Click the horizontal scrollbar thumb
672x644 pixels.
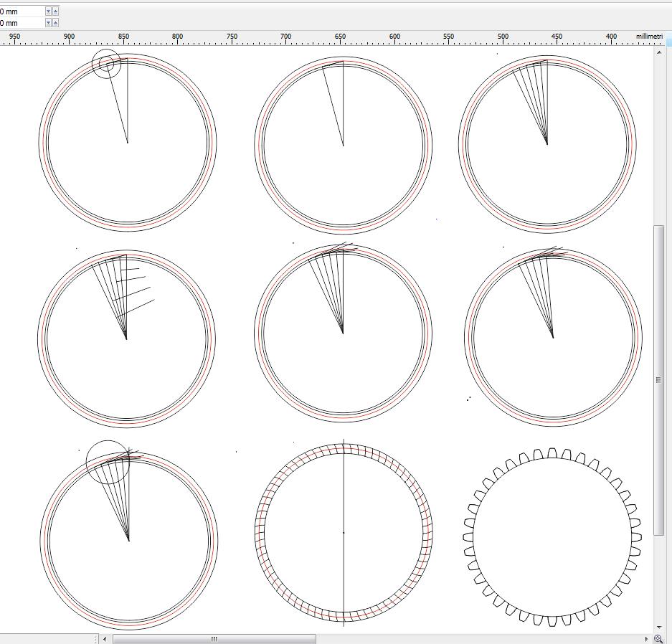coord(214,638)
